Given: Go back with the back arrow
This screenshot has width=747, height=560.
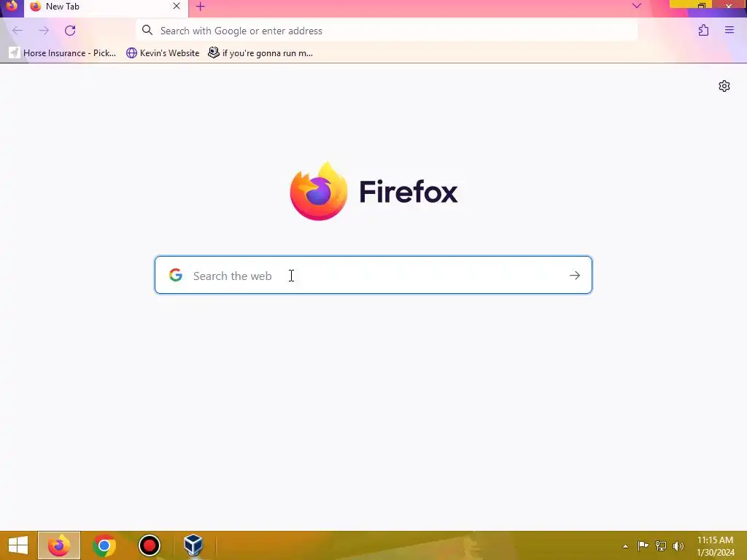Looking at the screenshot, I should coord(18,31).
